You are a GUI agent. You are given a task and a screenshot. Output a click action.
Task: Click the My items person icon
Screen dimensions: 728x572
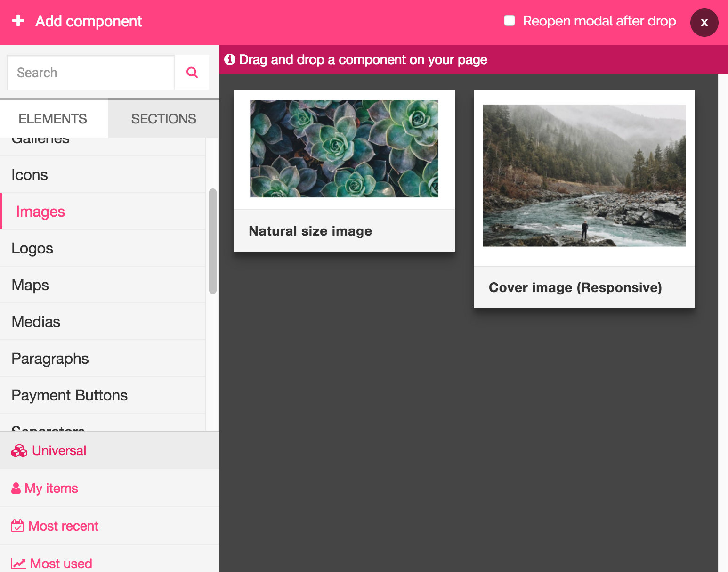[16, 488]
